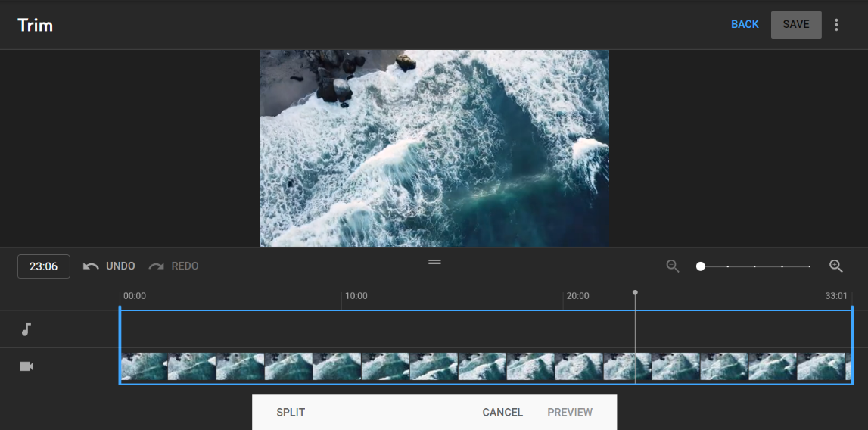Click the timeline zoom slider knob
The height and width of the screenshot is (430, 868).
pyautogui.click(x=701, y=266)
